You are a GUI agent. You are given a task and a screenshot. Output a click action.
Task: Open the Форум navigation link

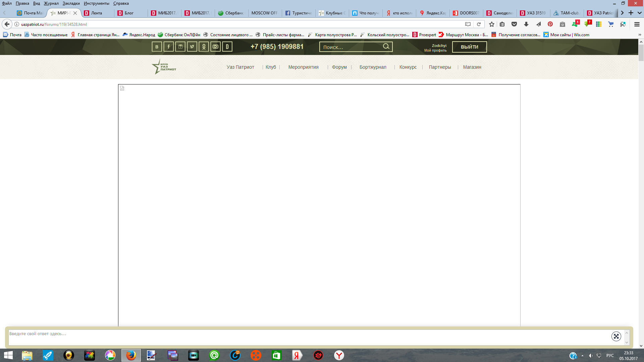(339, 67)
